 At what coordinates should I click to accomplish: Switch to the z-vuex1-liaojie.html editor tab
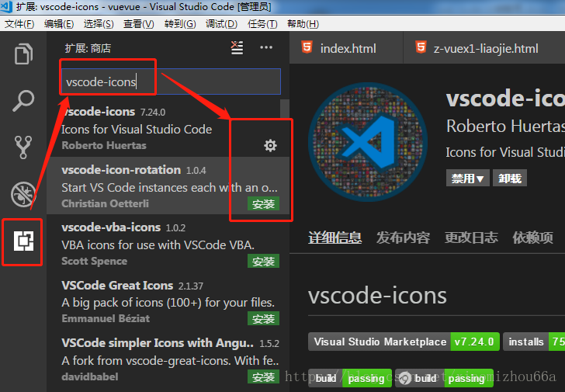484,47
